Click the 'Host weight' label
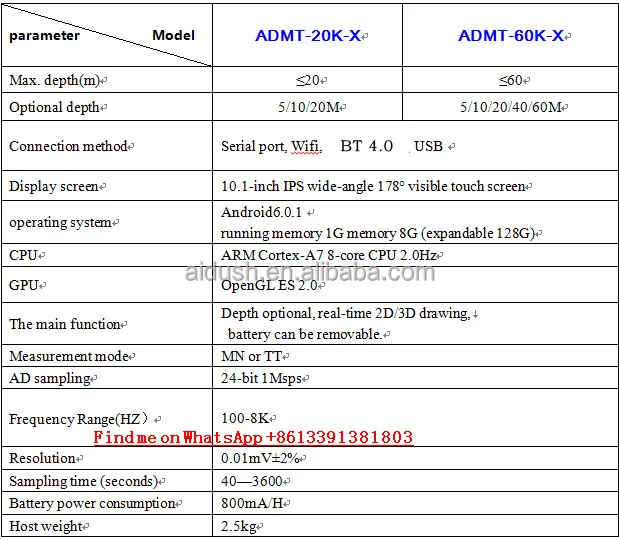This screenshot has width=619, height=540. [x=46, y=526]
